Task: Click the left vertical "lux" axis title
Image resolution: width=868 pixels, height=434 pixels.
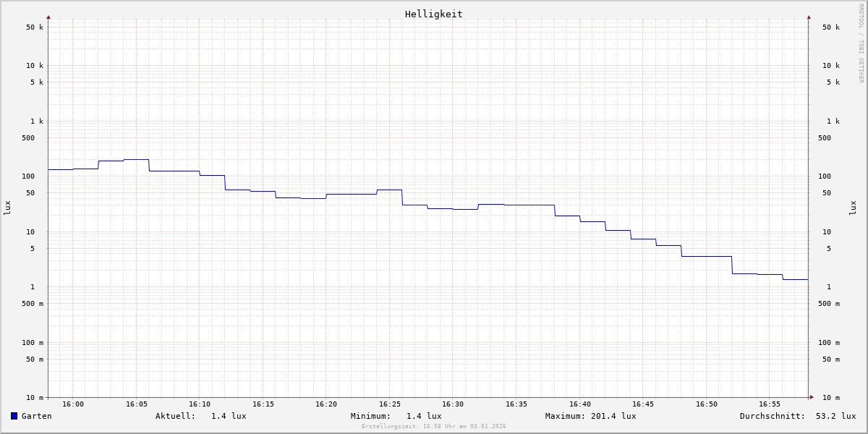Action: (x=7, y=208)
